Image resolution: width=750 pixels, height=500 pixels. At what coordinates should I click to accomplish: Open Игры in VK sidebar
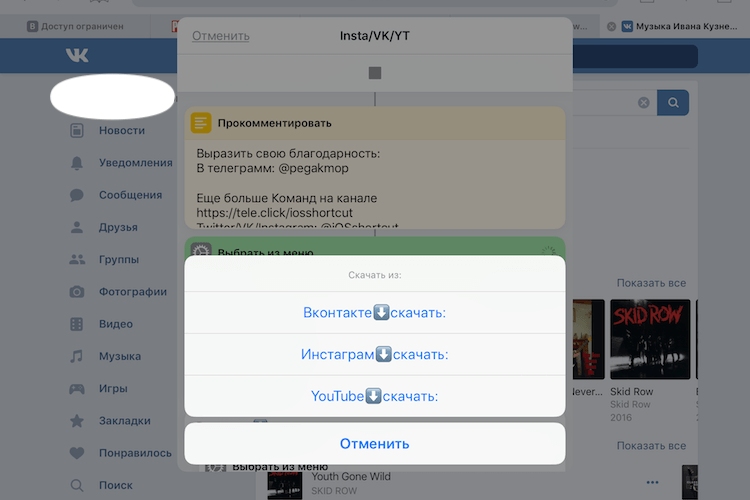[113, 389]
